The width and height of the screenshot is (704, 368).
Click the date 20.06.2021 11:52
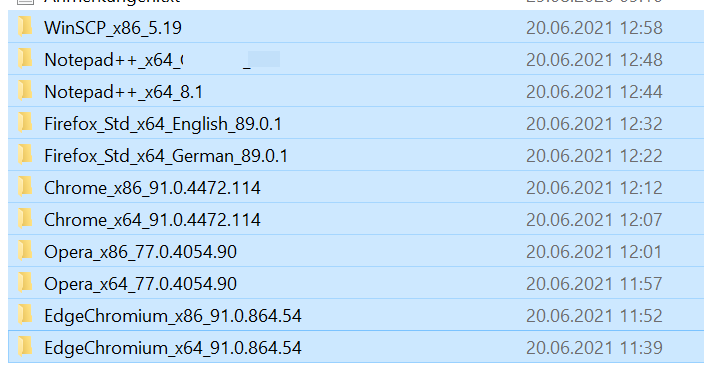[594, 316]
